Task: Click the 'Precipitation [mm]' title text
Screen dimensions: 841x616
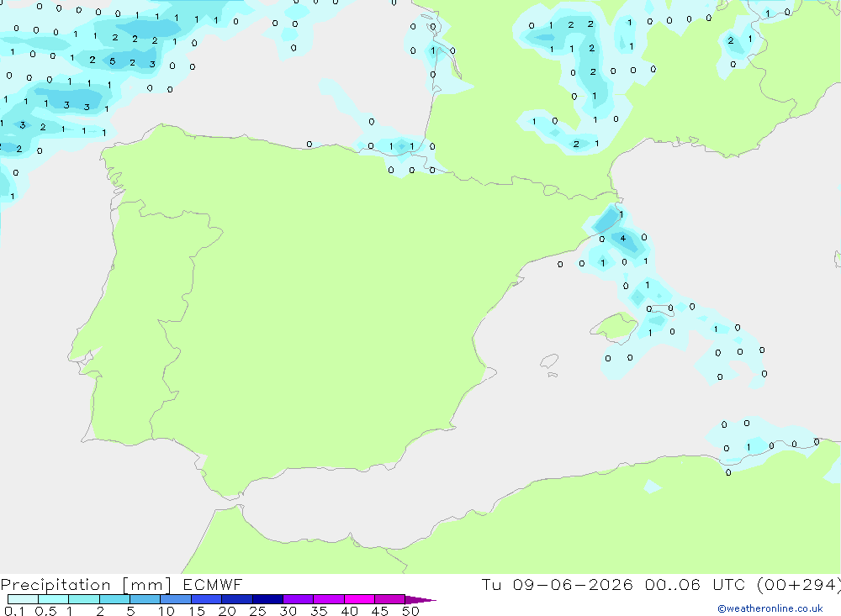Action: click(x=87, y=584)
